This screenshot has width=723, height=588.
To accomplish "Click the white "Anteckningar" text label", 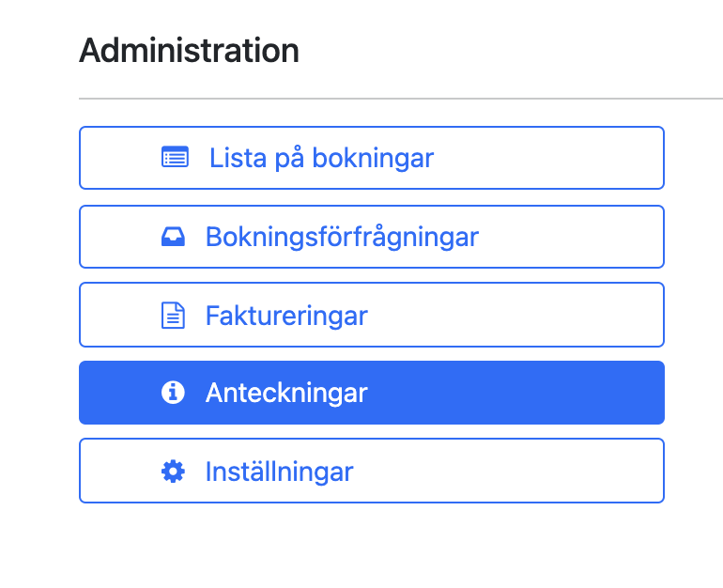I will pyautogui.click(x=286, y=394).
